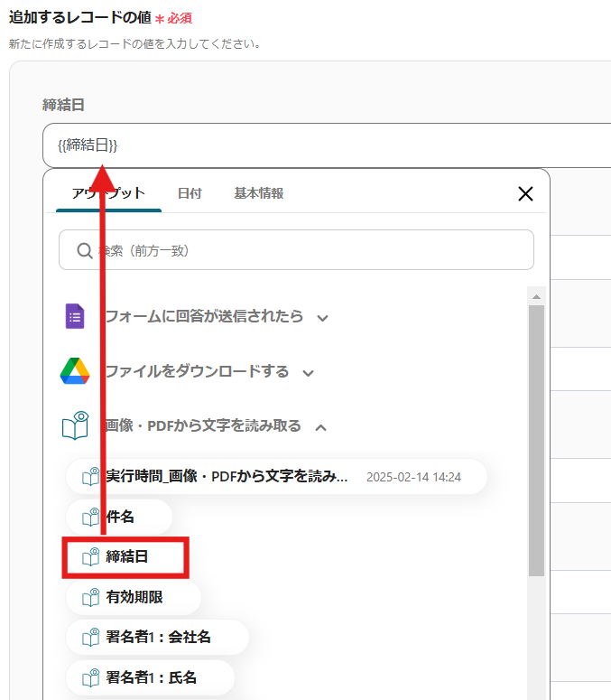Image resolution: width=611 pixels, height=700 pixels.
Task: Select the 署名者1：会社名 output item
Action: coord(157,637)
